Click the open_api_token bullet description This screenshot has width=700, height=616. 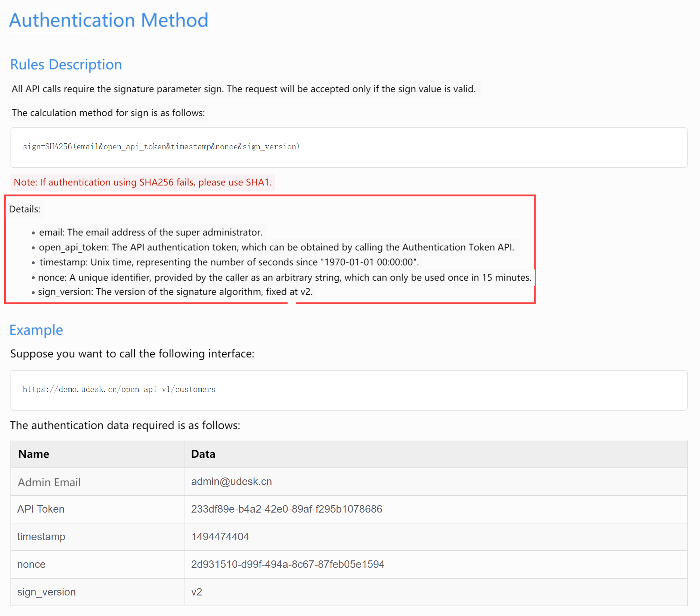coord(276,247)
